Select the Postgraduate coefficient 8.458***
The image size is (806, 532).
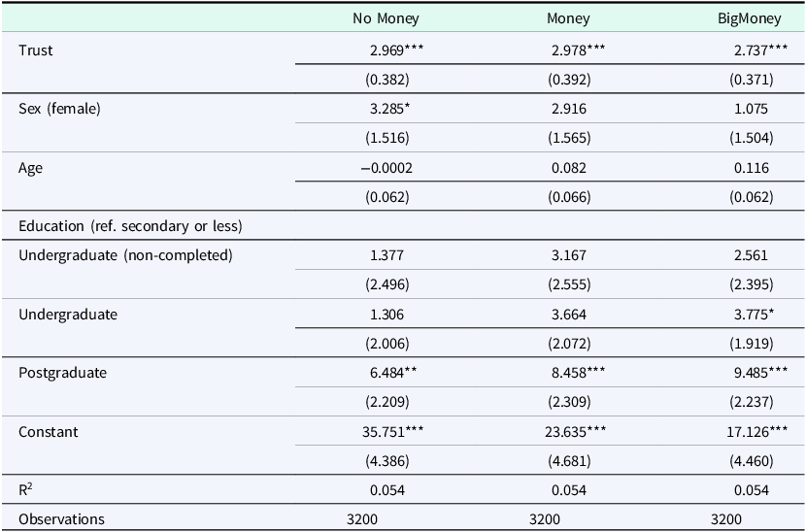tap(568, 373)
